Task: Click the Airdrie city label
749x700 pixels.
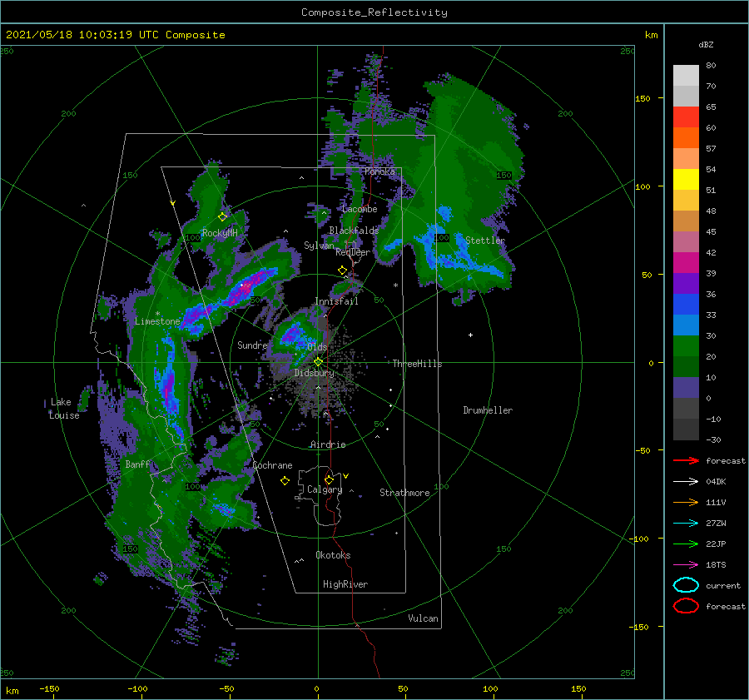Action: tap(328, 444)
